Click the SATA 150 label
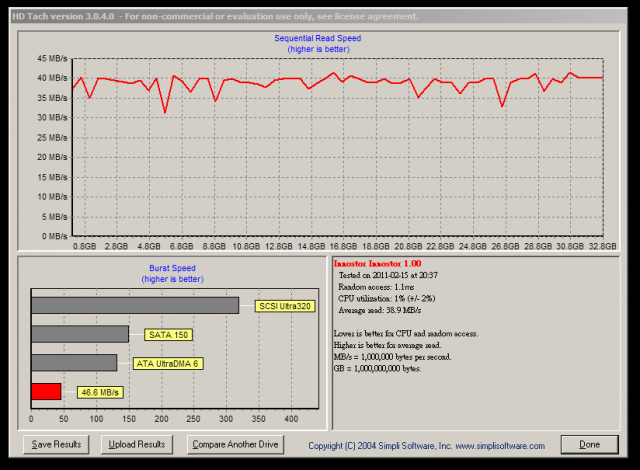The height and width of the screenshot is (470, 640). click(168, 335)
